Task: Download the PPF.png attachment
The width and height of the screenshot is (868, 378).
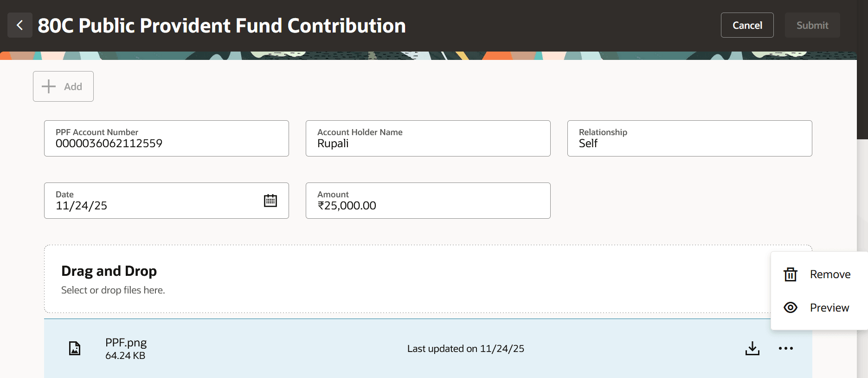Action: click(x=752, y=348)
